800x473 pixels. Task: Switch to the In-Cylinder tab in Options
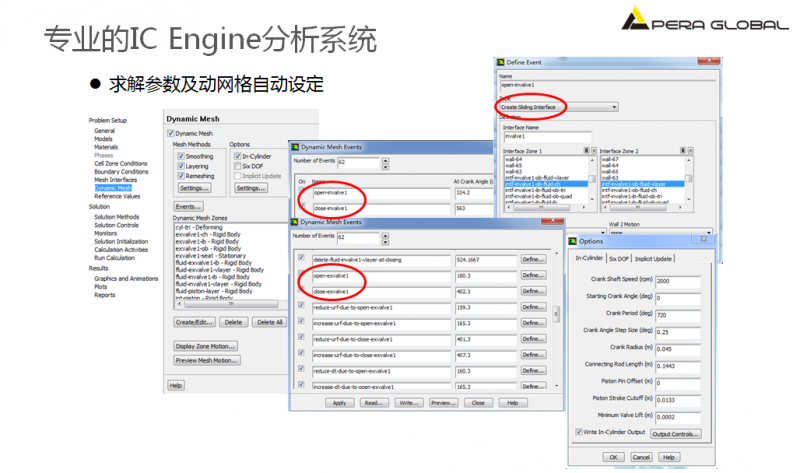click(x=589, y=258)
